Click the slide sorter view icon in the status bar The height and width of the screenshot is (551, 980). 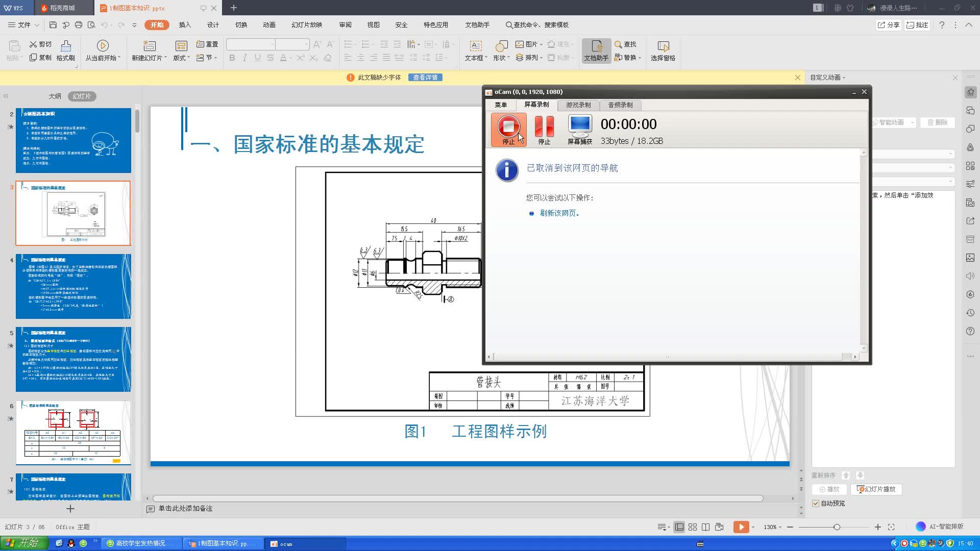693,527
